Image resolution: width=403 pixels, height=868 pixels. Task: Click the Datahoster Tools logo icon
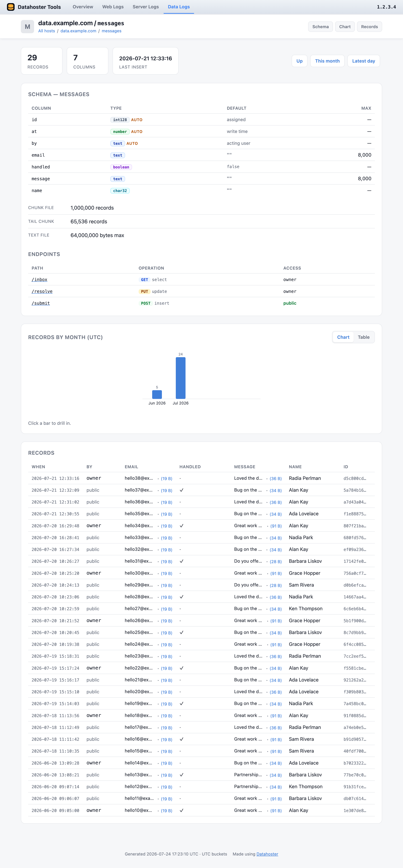[x=11, y=7]
